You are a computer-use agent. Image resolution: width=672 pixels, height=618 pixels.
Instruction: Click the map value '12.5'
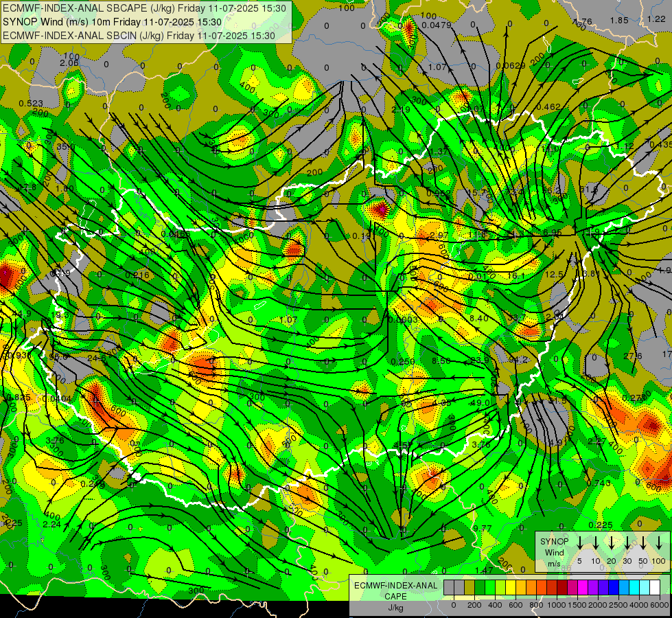[x=554, y=274]
